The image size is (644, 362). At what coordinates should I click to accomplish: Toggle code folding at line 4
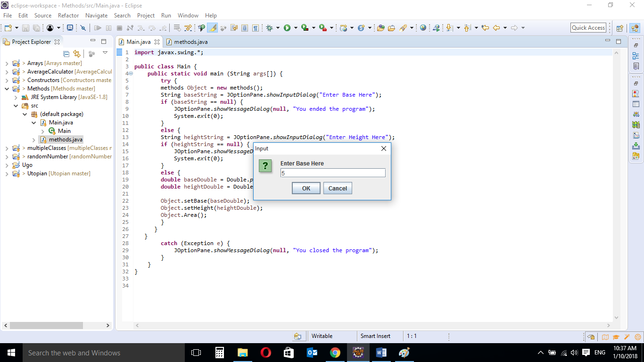click(x=131, y=74)
